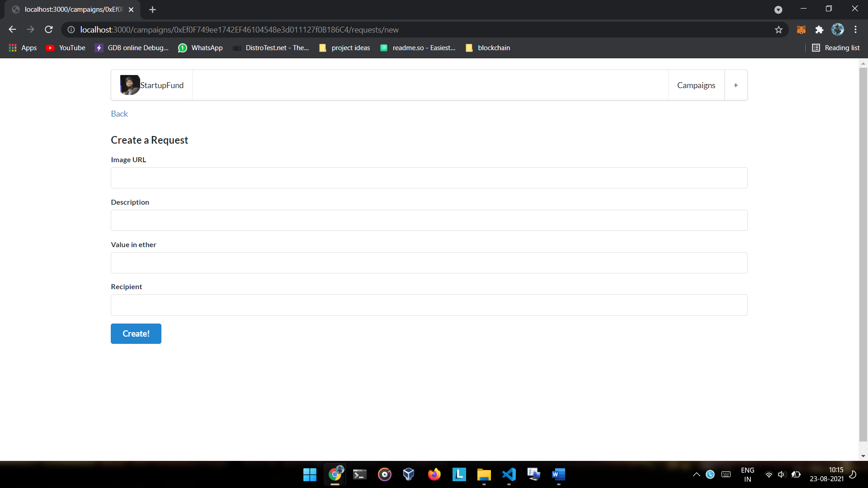Select the Campaigns menu item
868x488 pixels.
(696, 85)
